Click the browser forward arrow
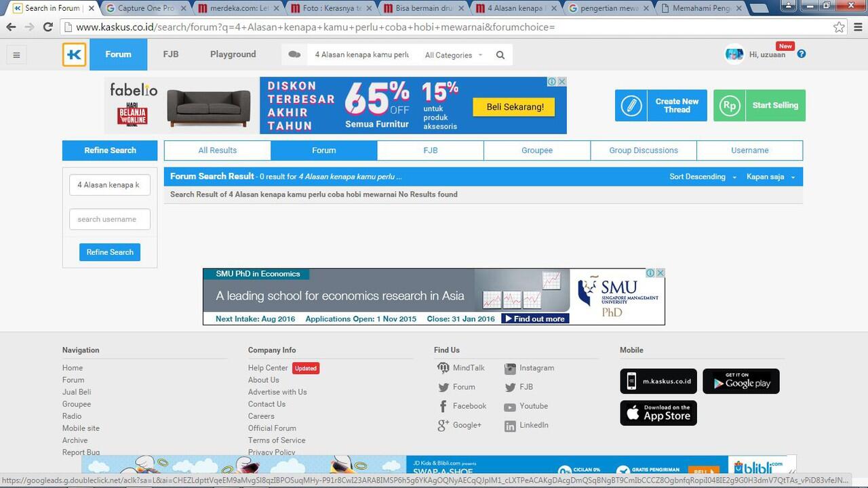 point(29,27)
